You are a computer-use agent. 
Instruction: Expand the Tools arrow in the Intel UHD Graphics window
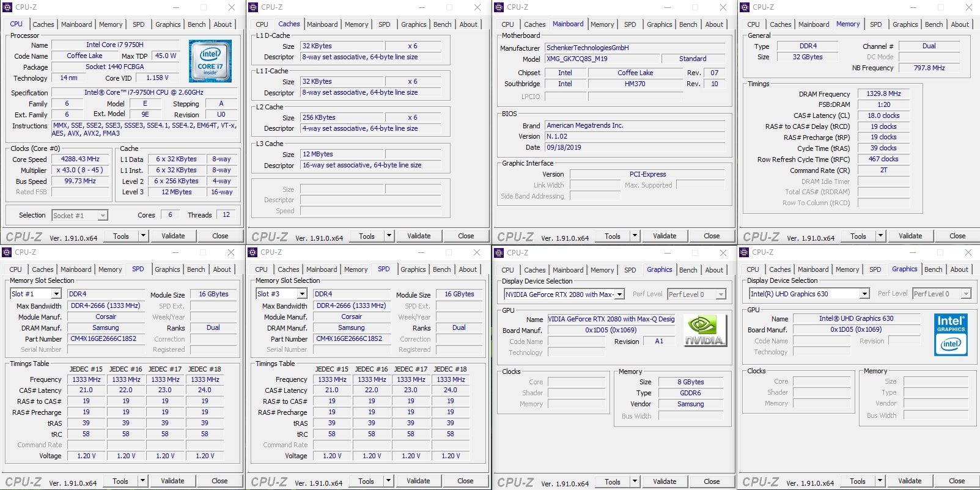pos(880,481)
